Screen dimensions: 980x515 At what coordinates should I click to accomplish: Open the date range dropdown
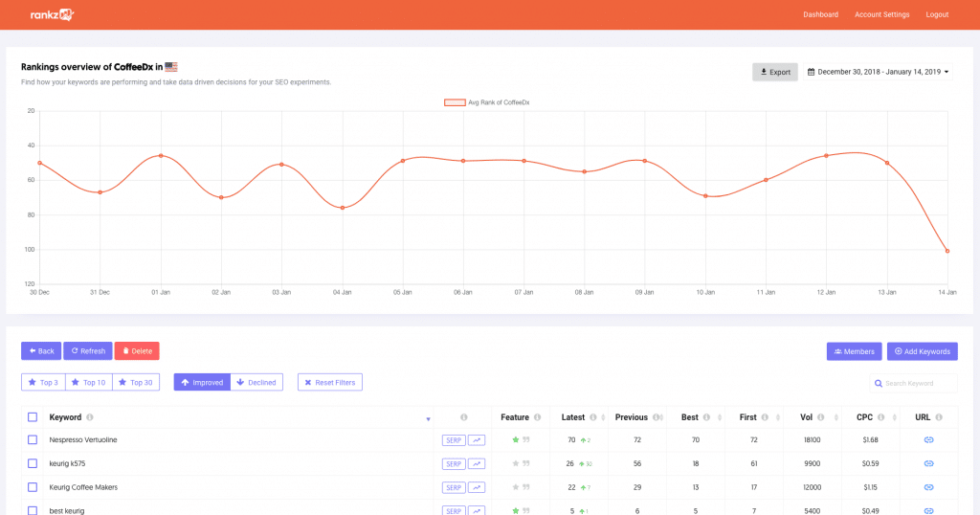click(879, 72)
